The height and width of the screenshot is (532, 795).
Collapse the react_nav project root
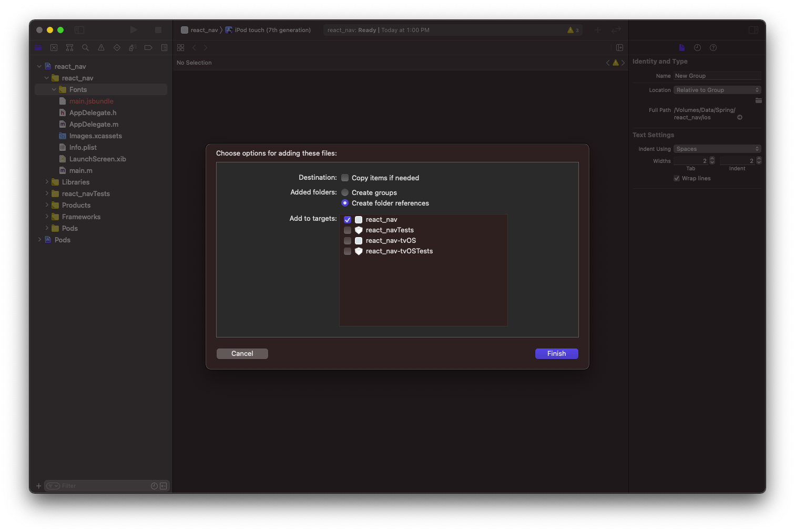point(39,66)
